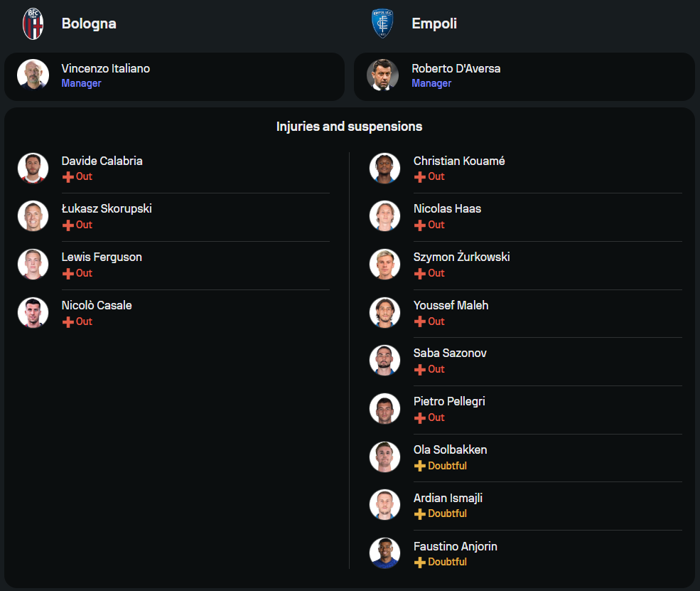This screenshot has width=700, height=591.
Task: Open Ardian Ismajli's player profile
Action: pos(448,498)
